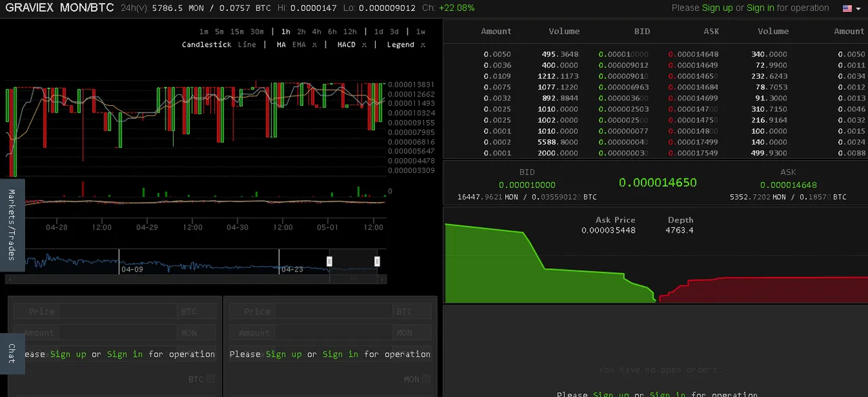This screenshot has width=868, height=397.
Task: Click the 04-23 marker in navigator
Action: (x=292, y=269)
